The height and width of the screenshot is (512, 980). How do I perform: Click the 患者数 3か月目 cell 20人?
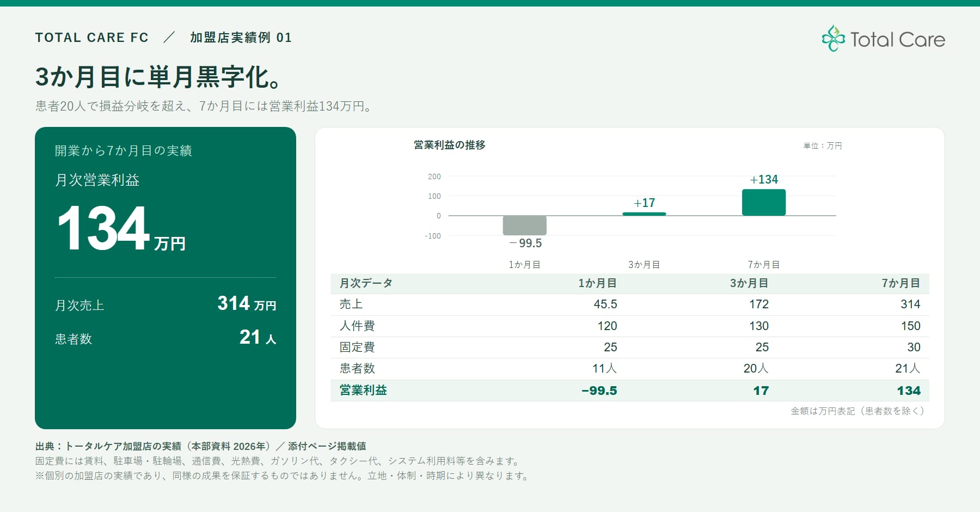pyautogui.click(x=756, y=369)
